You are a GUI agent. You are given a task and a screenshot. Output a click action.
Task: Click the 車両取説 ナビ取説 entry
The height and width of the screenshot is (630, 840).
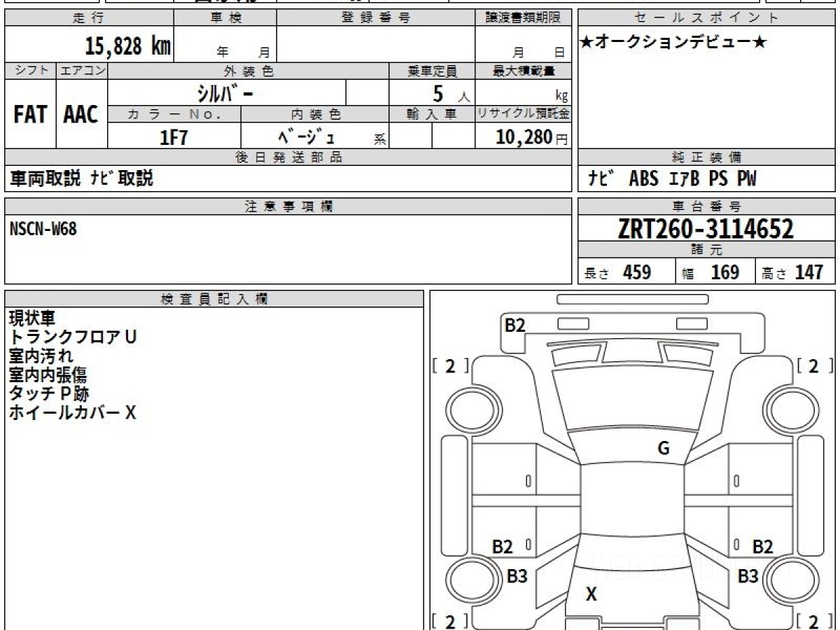click(83, 178)
